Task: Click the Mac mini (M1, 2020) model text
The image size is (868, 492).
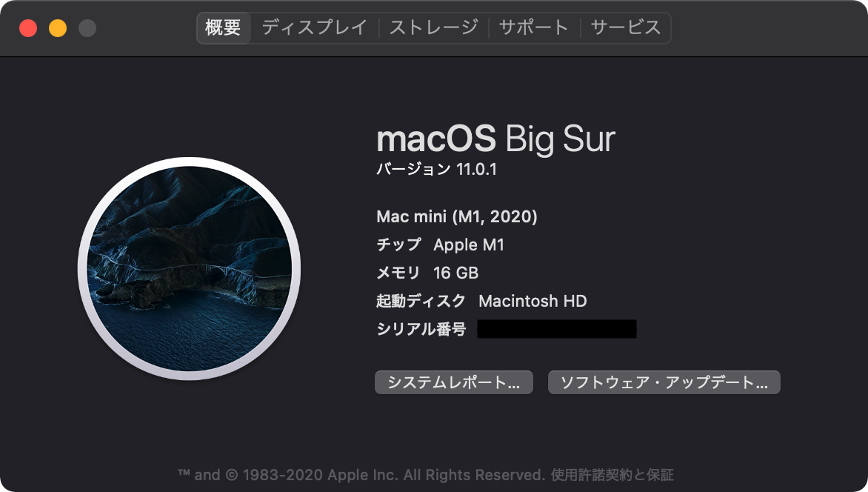Action: pos(457,216)
